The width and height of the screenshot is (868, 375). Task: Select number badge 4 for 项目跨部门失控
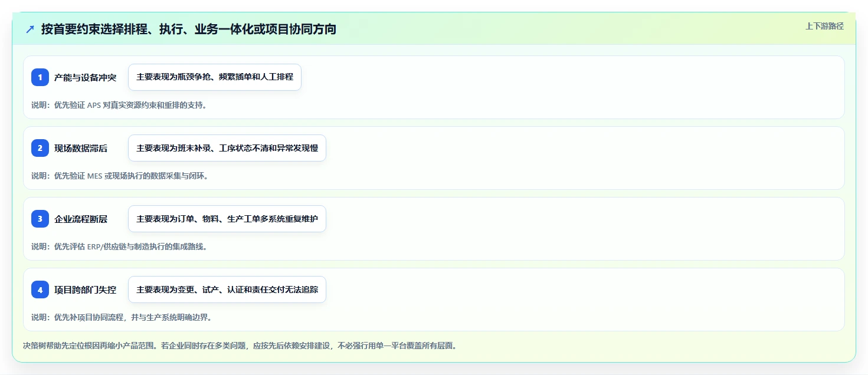(40, 290)
